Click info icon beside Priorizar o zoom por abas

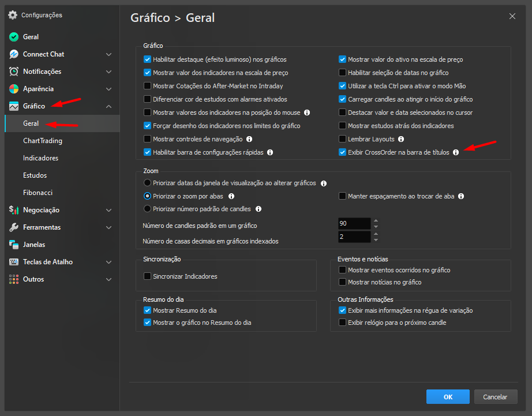click(x=231, y=196)
